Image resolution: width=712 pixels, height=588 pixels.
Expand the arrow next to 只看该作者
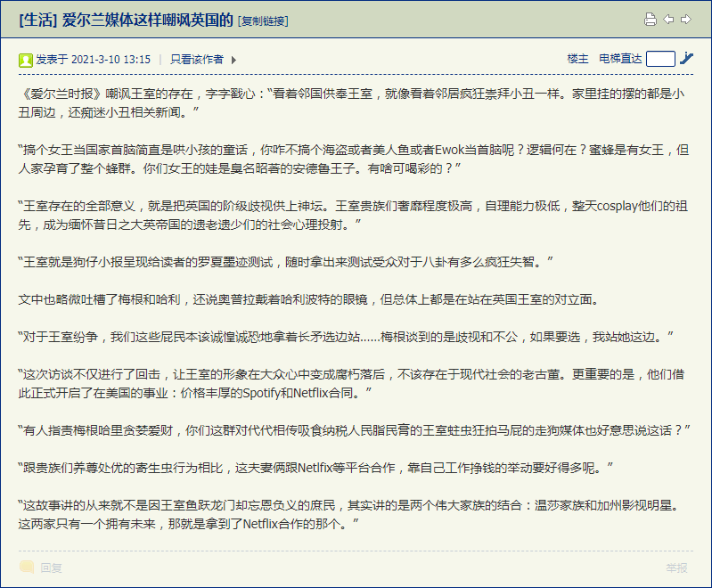click(233, 60)
